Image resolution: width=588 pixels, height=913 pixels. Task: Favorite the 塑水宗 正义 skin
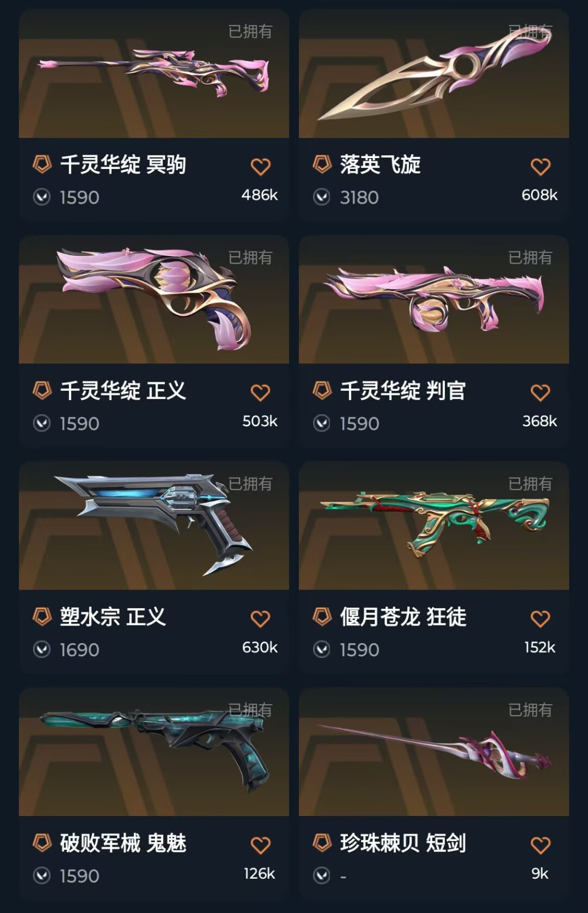coord(261,619)
